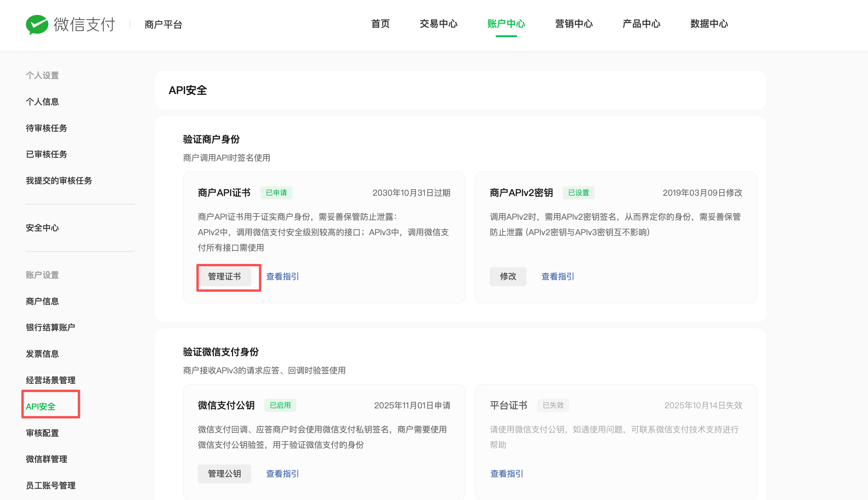Open 查看指引 link under 商户APIv2密钥
This screenshot has height=500, width=868.
coord(557,276)
